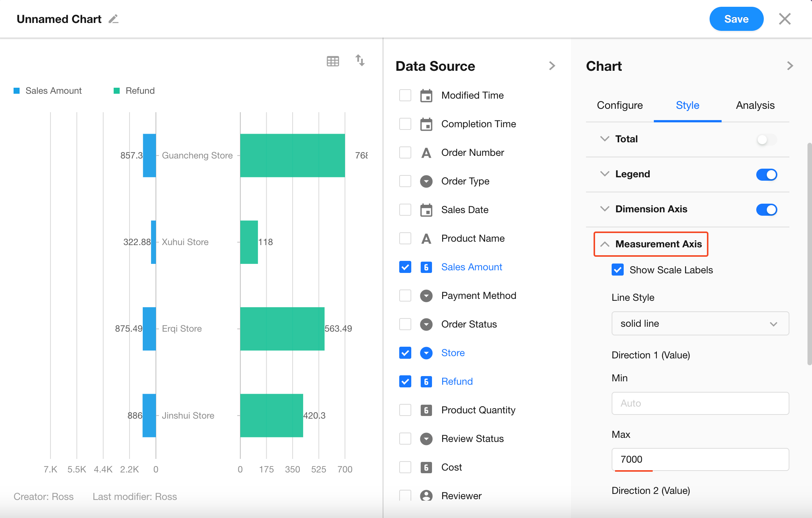Image resolution: width=812 pixels, height=518 pixels.
Task: Click the dropdown type icon for Payment Method
Action: point(426,296)
